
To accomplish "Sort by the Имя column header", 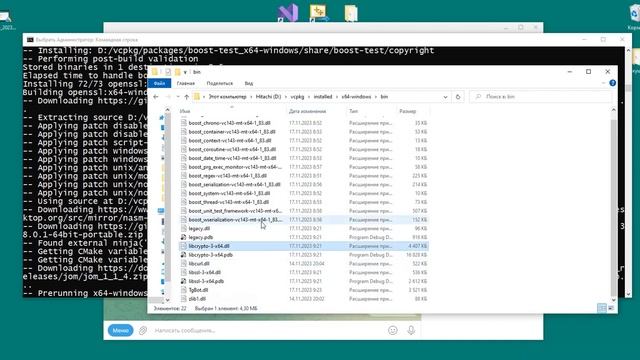I will click(185, 111).
